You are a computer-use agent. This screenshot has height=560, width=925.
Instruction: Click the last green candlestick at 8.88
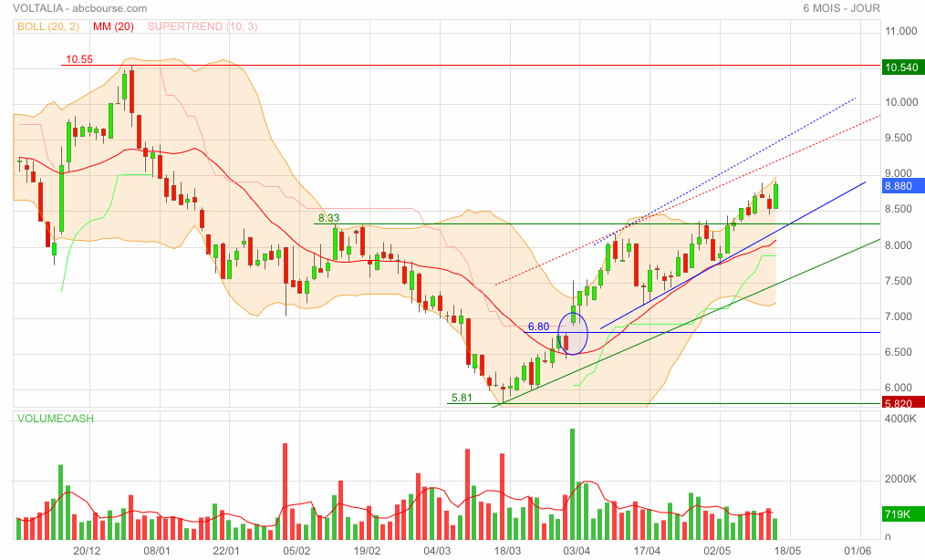click(x=775, y=196)
